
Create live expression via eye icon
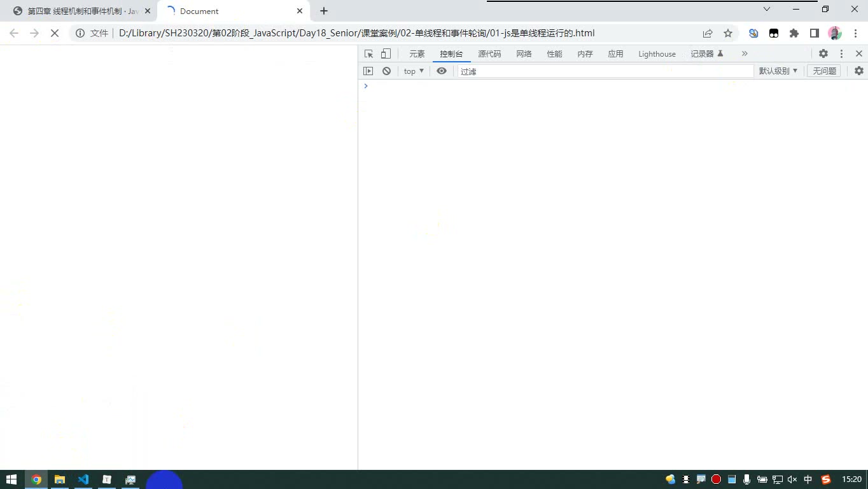pyautogui.click(x=442, y=71)
